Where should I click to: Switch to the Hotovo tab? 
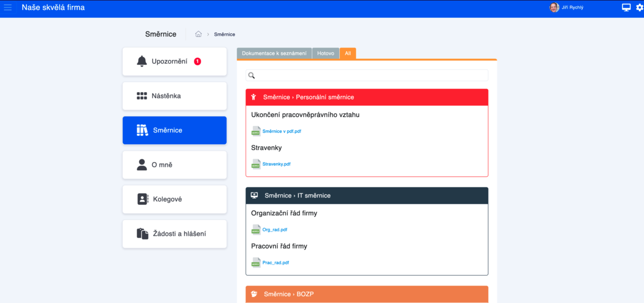click(x=325, y=53)
